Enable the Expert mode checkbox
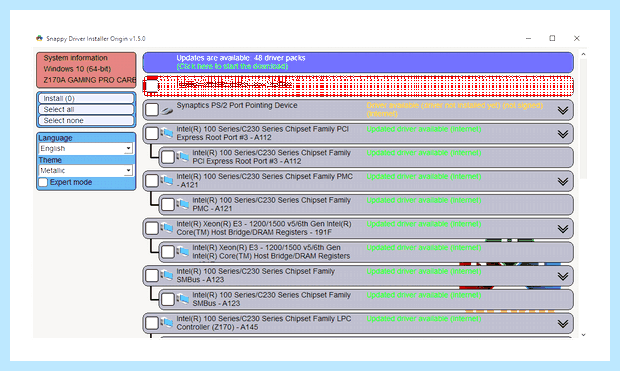620x371 pixels. 43,182
